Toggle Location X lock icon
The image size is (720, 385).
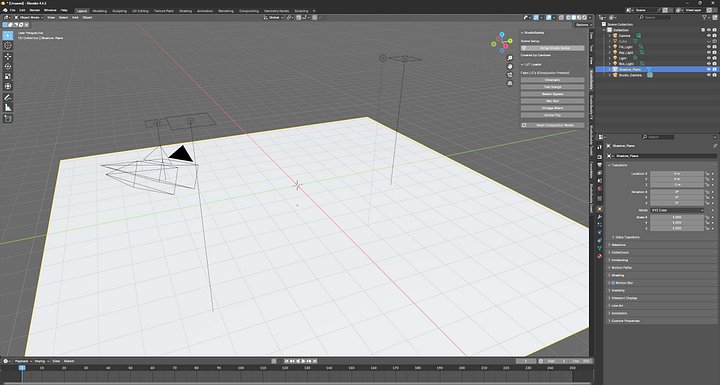707,174
